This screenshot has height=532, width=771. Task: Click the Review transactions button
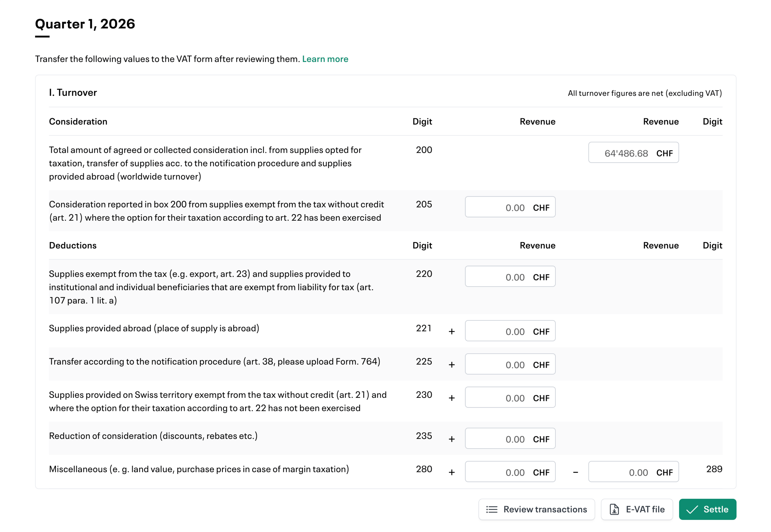tap(536, 509)
